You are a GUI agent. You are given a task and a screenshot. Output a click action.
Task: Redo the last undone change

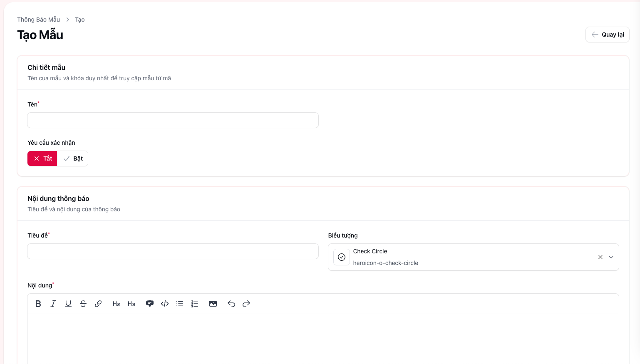tap(246, 304)
